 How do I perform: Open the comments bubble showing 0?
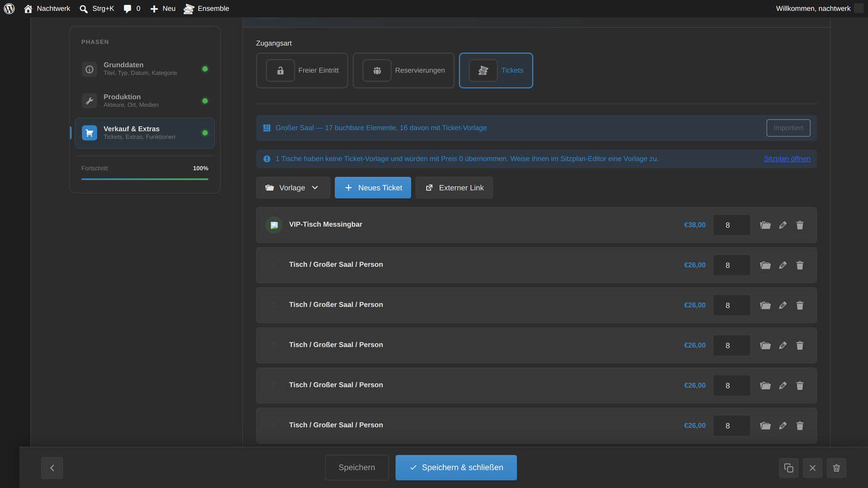coord(132,9)
